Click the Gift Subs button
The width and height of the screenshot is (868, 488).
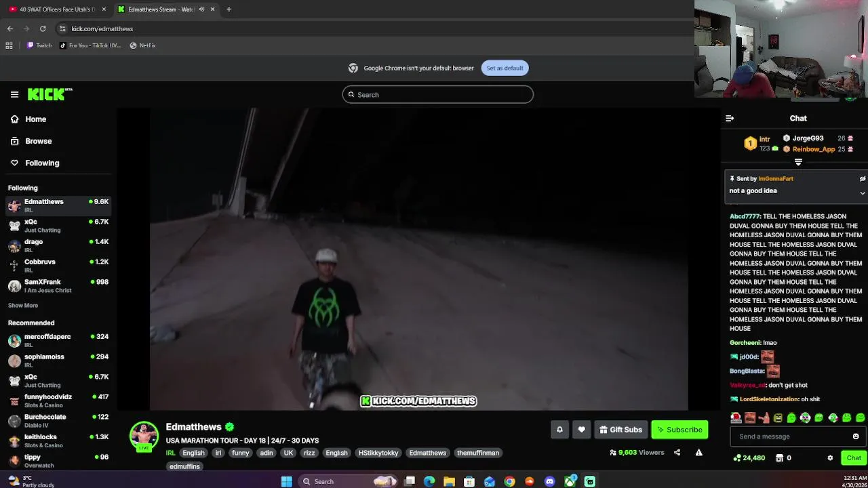coord(620,430)
